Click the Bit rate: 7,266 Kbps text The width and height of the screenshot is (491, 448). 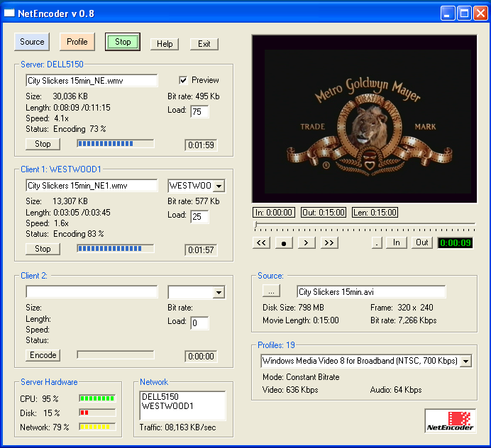click(x=403, y=320)
